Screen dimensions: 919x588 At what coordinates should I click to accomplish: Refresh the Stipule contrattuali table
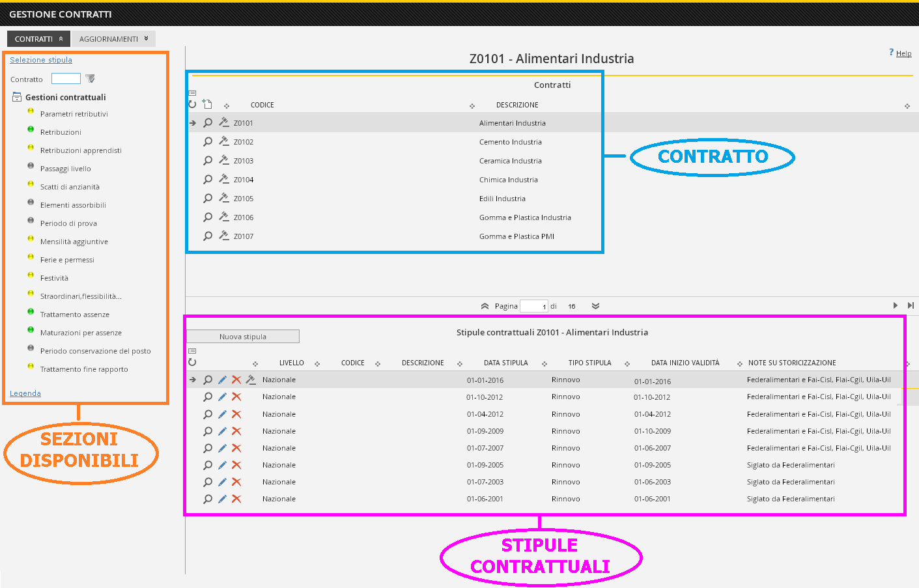(x=192, y=362)
